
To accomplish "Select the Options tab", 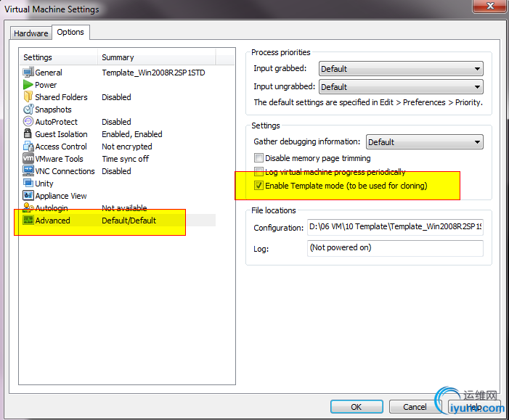I will click(x=70, y=32).
